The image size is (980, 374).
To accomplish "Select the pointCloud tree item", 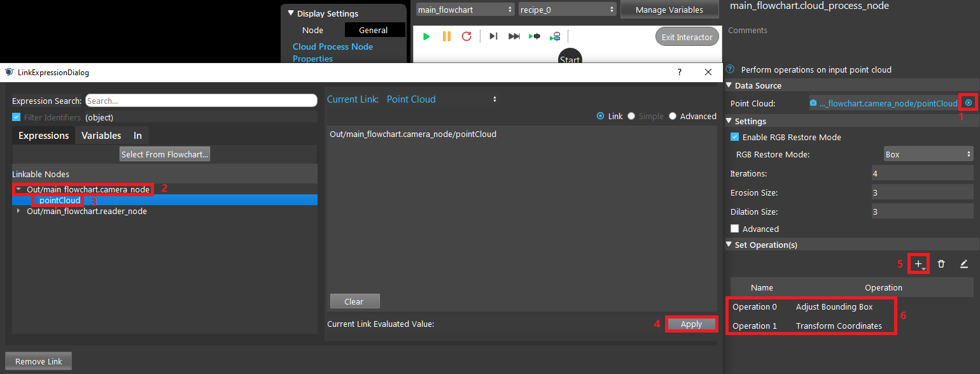I will pyautogui.click(x=60, y=200).
